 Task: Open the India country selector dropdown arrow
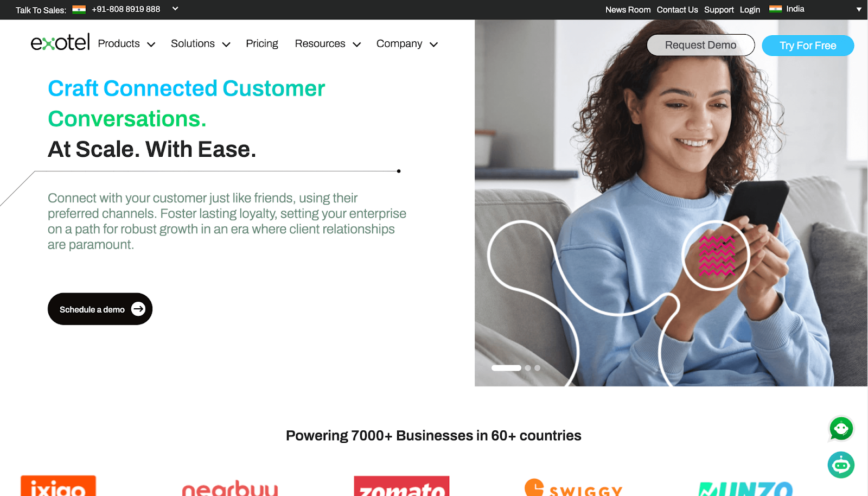(x=859, y=9)
